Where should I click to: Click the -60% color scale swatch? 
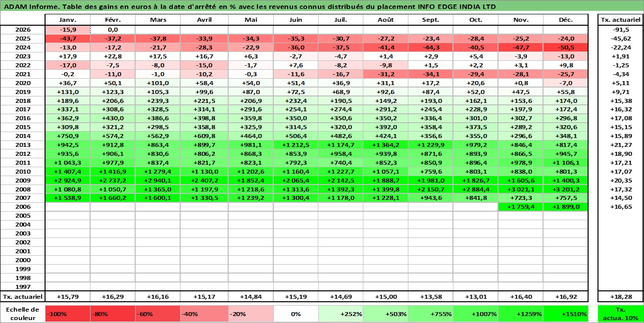tap(157, 314)
